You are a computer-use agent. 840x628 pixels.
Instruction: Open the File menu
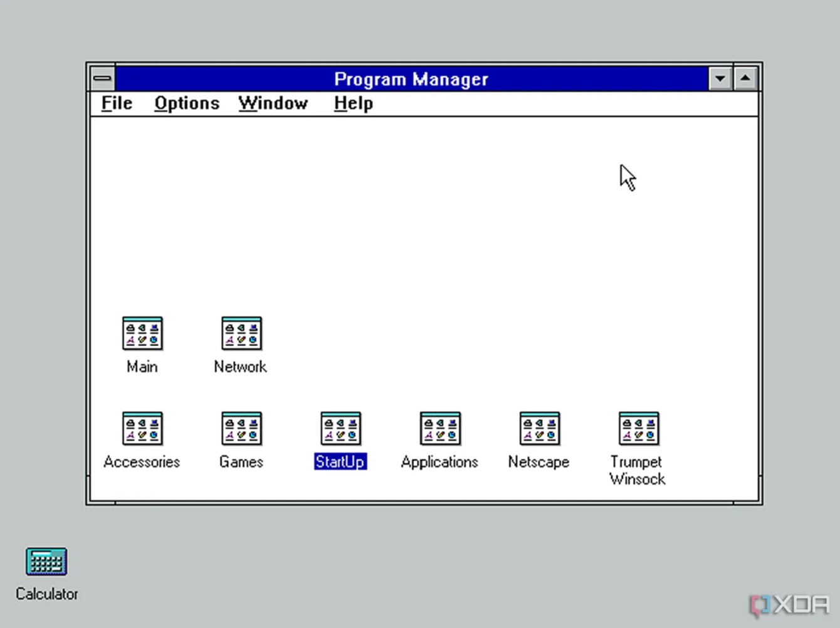tap(116, 103)
